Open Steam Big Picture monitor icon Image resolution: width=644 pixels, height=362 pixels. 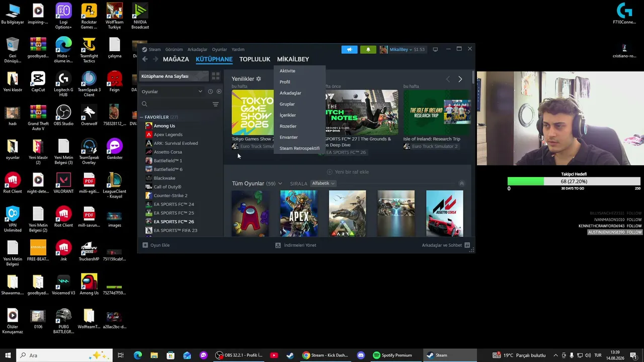point(435,49)
